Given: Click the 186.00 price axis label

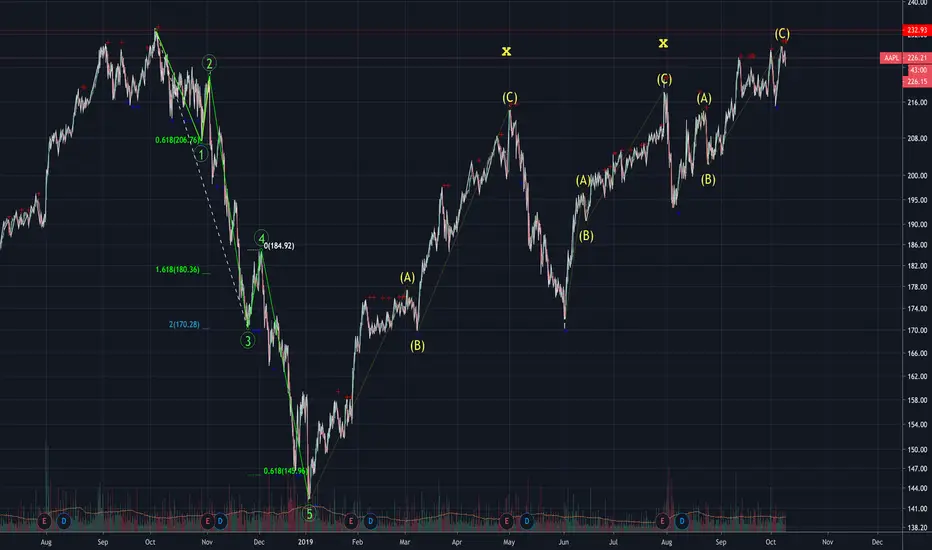Looking at the screenshot, I should [917, 244].
